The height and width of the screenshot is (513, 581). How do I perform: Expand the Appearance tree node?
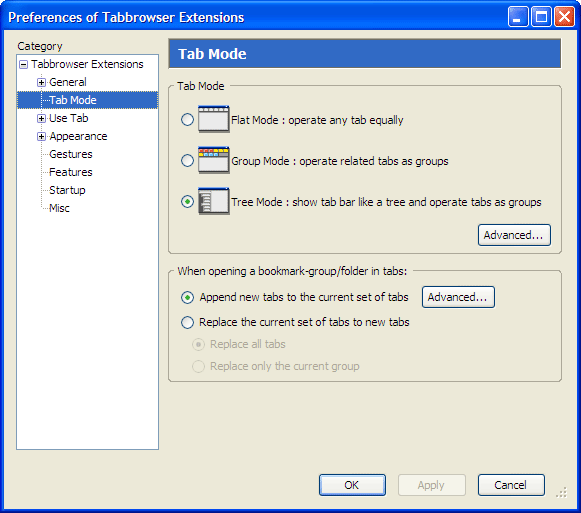point(42,136)
